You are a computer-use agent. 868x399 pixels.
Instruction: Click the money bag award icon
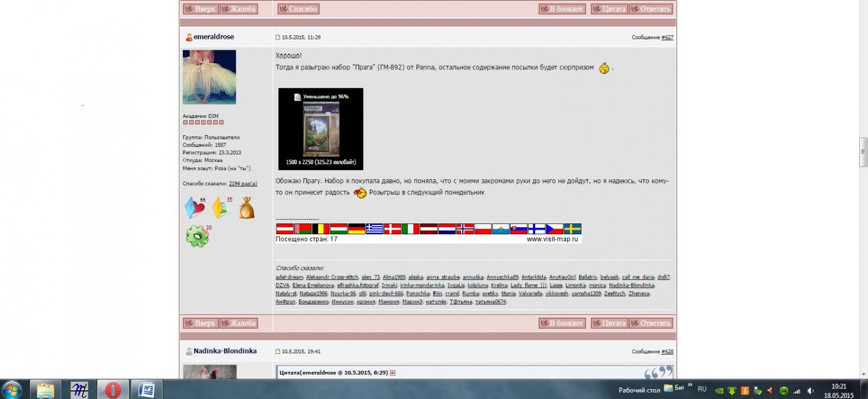(x=246, y=208)
